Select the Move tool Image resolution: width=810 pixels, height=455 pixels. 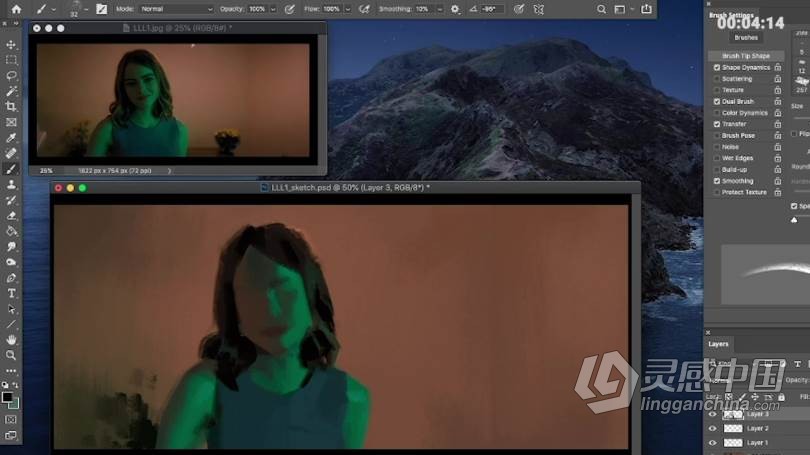tap(11, 45)
